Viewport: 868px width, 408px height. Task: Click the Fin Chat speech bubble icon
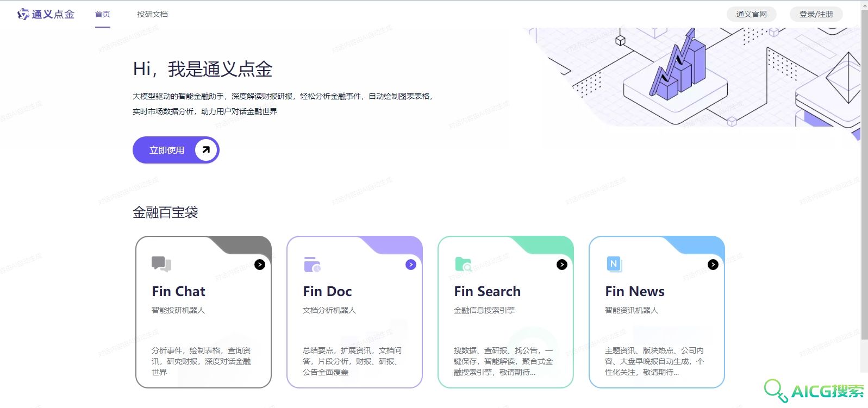coord(161,264)
